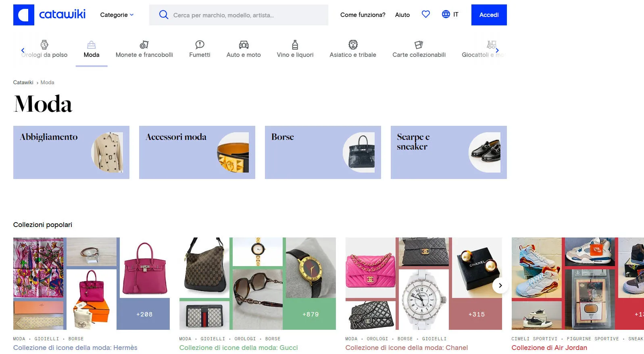Select the Asiatico e tribale mask icon

pos(353,45)
